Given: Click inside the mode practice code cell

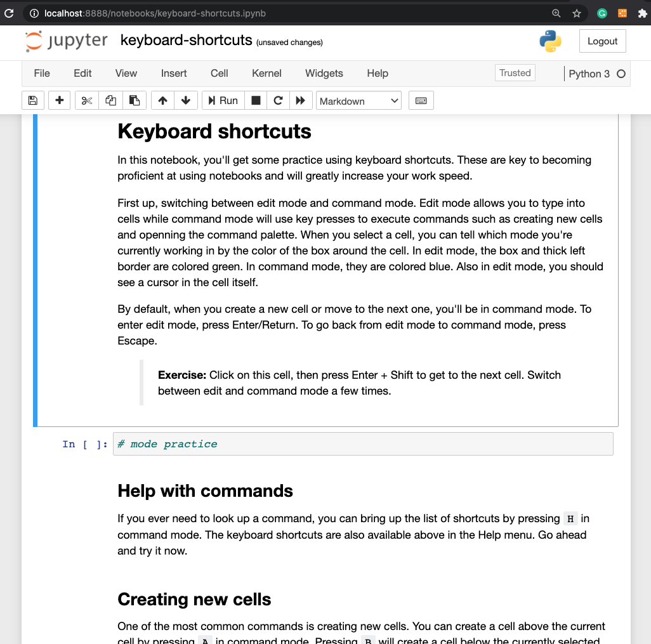Looking at the screenshot, I should point(254,444).
